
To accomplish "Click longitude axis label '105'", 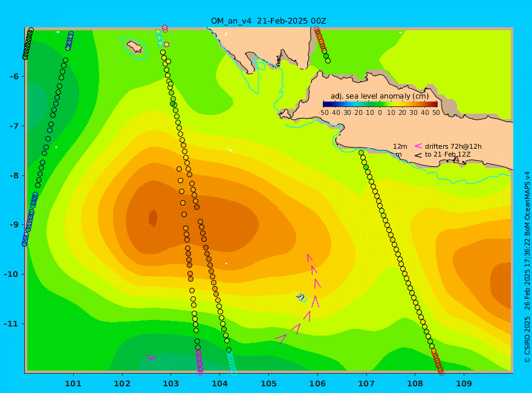I will coord(268,384).
